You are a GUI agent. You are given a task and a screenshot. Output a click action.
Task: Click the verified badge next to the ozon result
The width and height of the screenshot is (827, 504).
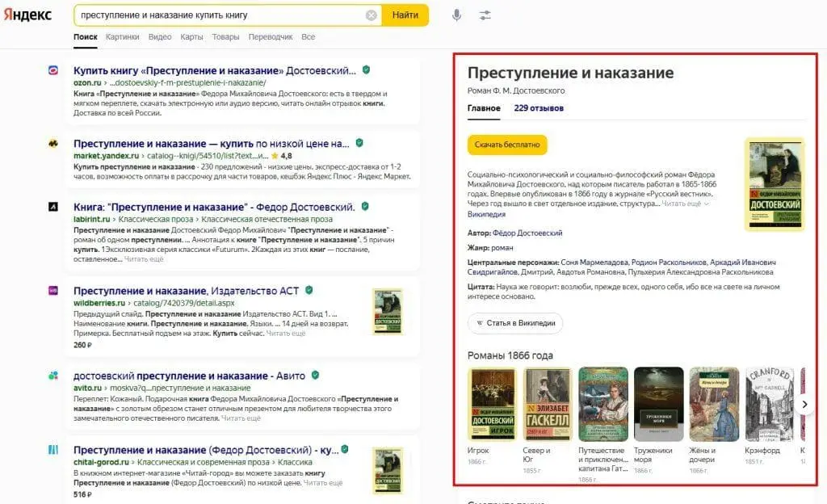click(366, 69)
